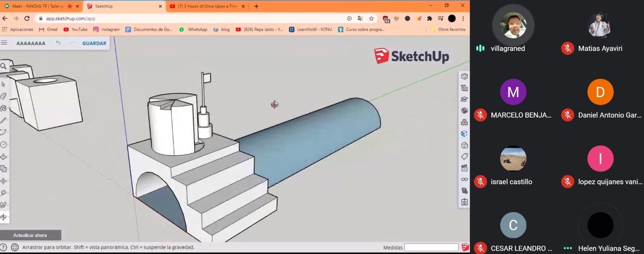Open the YouTube bookmark
The height and width of the screenshot is (254, 644).
click(x=76, y=29)
